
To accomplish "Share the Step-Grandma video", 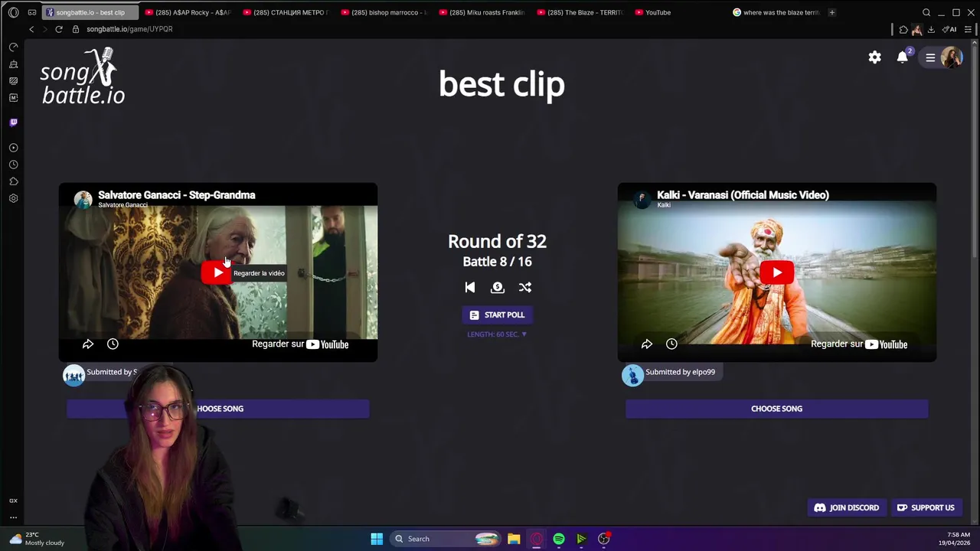I will pyautogui.click(x=88, y=344).
